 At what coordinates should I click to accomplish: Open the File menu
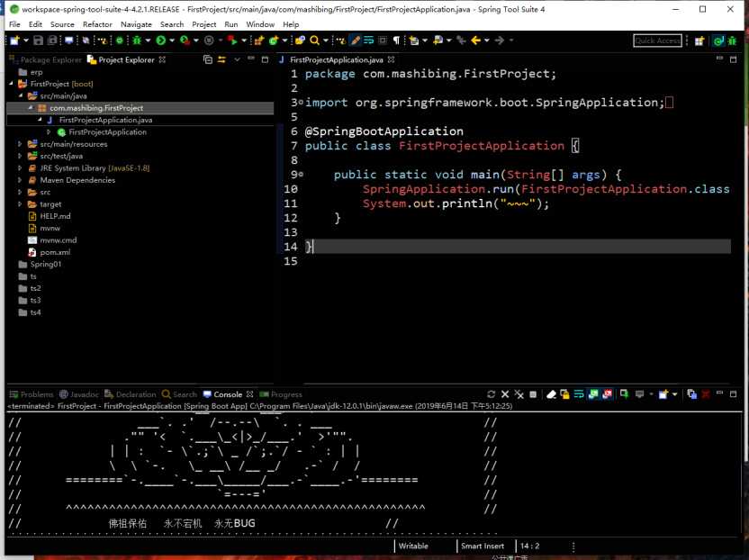(x=14, y=24)
